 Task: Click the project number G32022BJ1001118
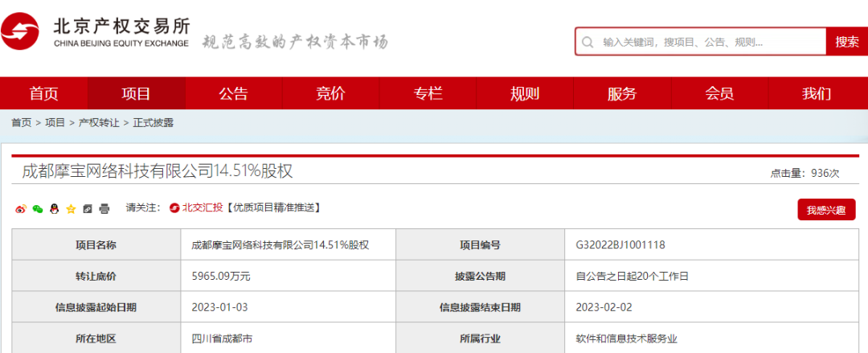620,244
